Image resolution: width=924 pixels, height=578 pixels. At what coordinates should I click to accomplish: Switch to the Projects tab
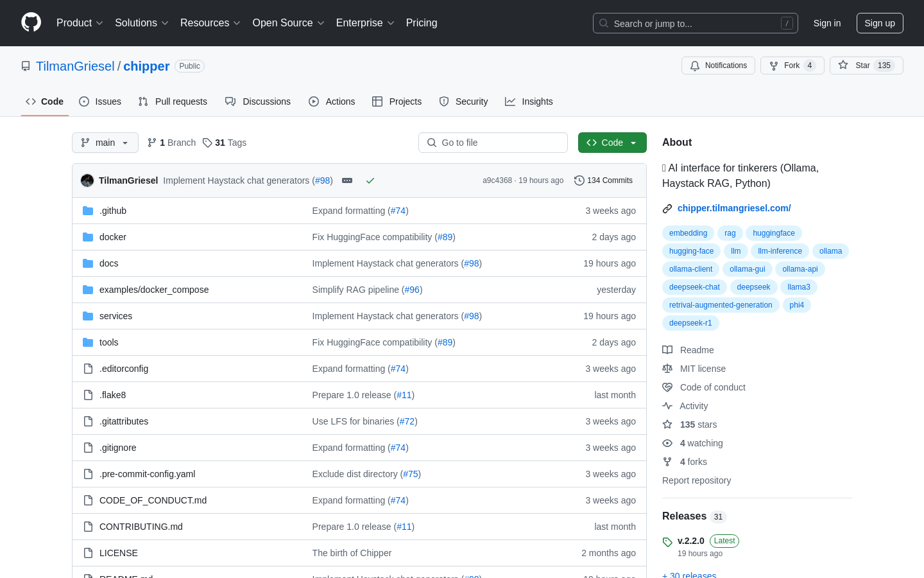(397, 101)
